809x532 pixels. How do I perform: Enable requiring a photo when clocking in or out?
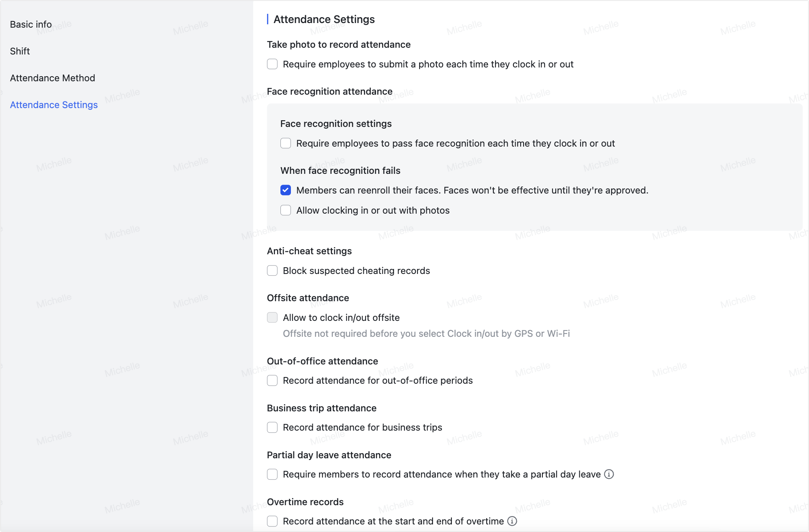point(272,64)
